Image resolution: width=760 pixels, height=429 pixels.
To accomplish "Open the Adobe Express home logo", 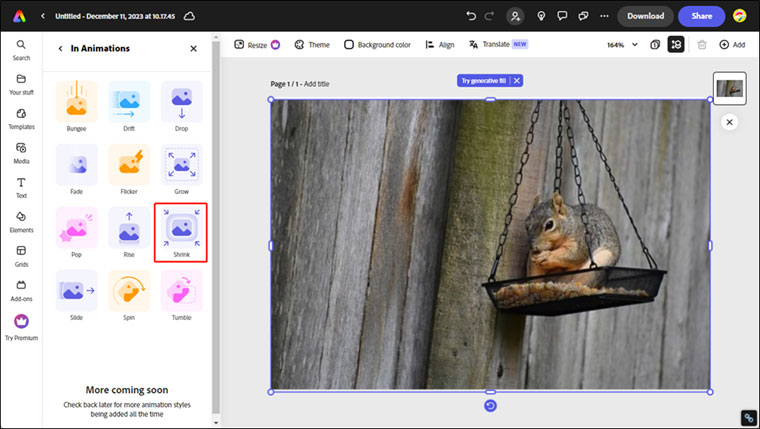I will pyautogui.click(x=19, y=16).
